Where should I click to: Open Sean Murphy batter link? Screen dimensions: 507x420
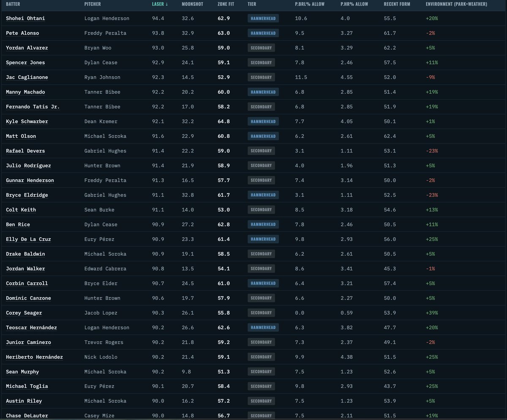[22, 372]
